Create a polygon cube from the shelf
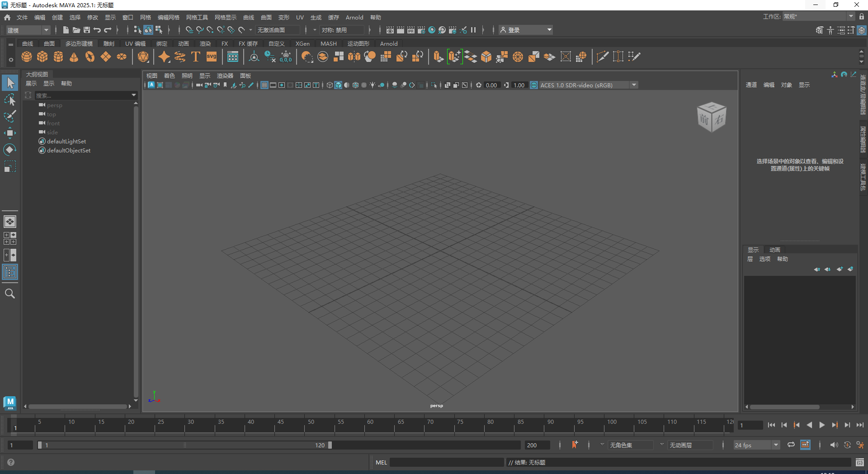 pos(42,57)
